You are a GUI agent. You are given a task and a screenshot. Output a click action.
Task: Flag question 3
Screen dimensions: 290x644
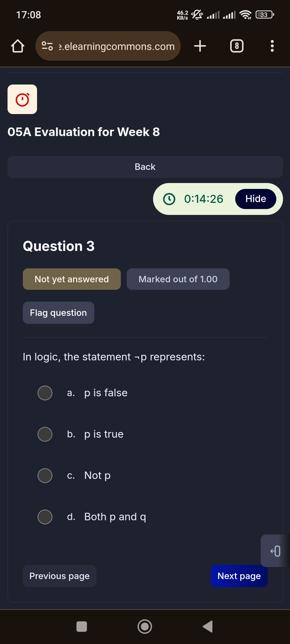click(x=58, y=313)
